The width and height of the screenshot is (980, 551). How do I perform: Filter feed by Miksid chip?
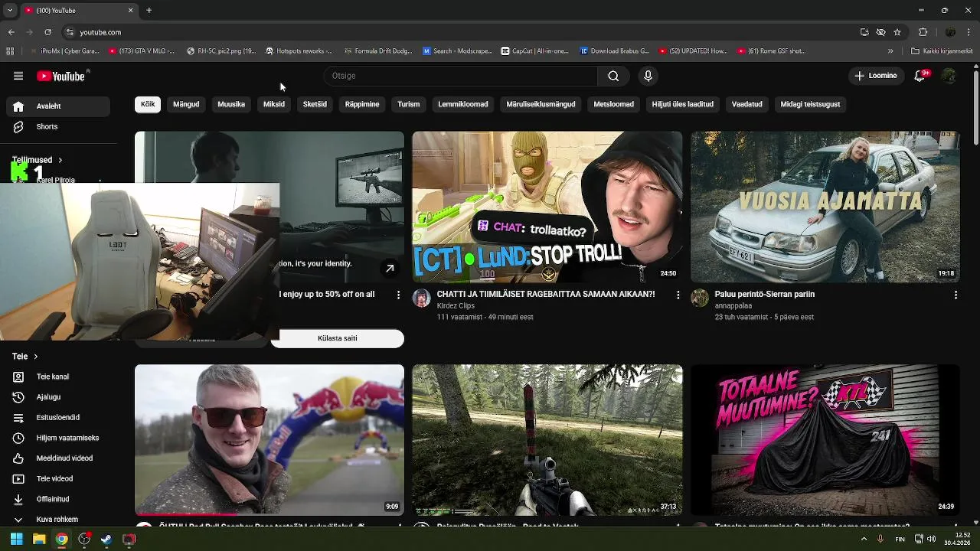274,104
